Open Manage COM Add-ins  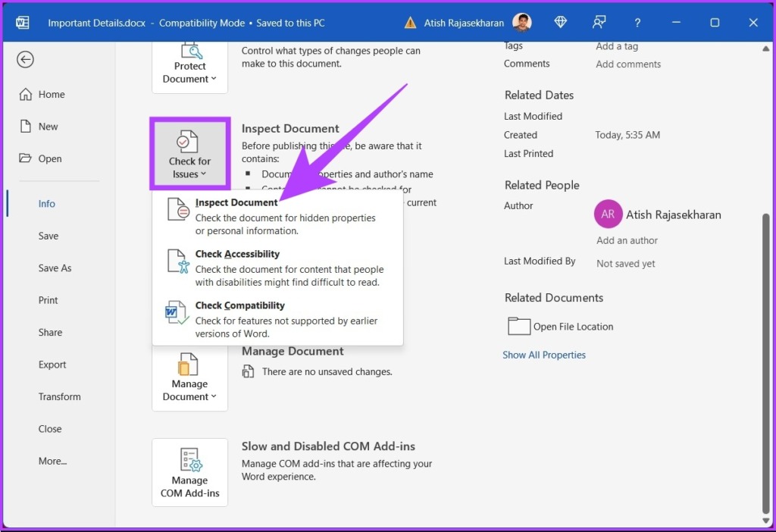point(189,472)
